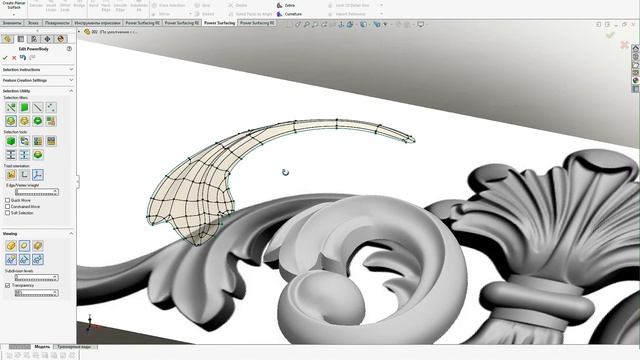Image resolution: width=640 pixels, height=360 pixels.
Task: Click the grayed Delete ribbon command
Action: click(238, 5)
